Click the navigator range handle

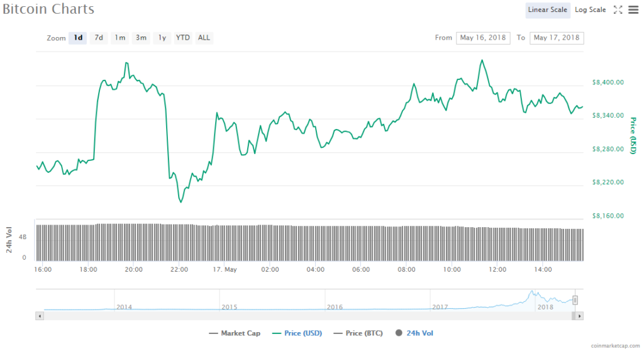[575, 300]
